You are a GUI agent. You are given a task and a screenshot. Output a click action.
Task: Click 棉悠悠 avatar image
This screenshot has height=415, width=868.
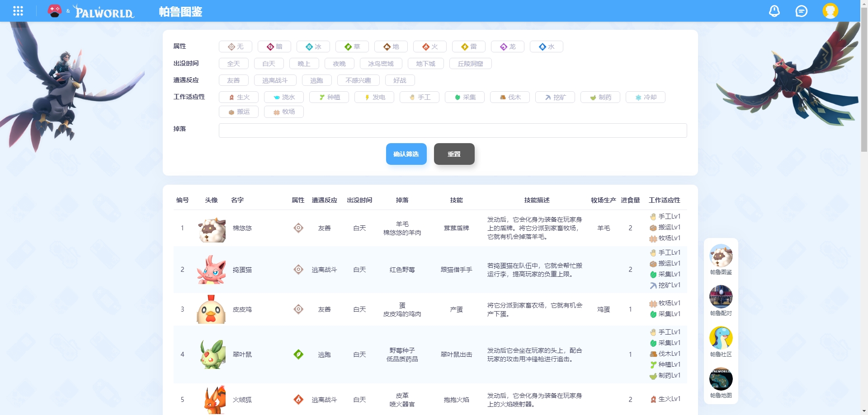tap(212, 229)
